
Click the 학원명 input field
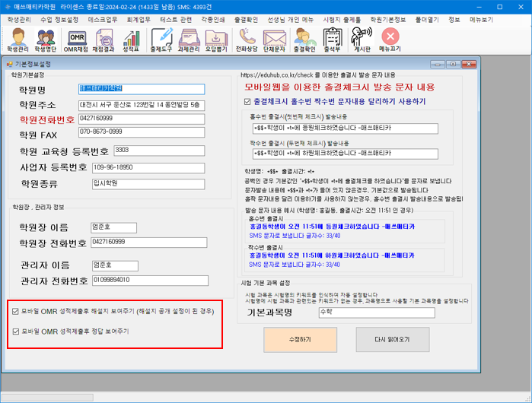[142, 89]
